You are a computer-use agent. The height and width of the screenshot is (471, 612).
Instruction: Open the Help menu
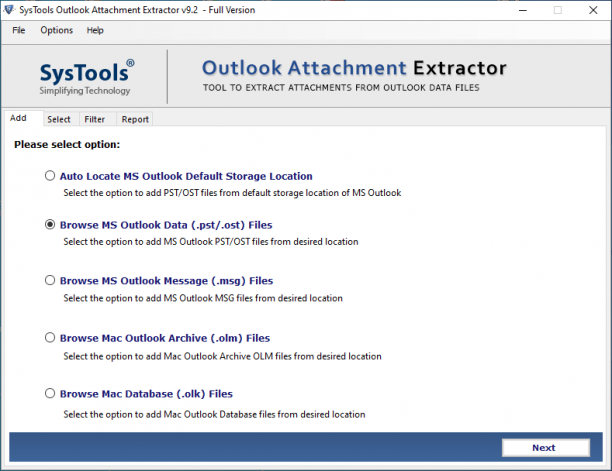pos(95,30)
